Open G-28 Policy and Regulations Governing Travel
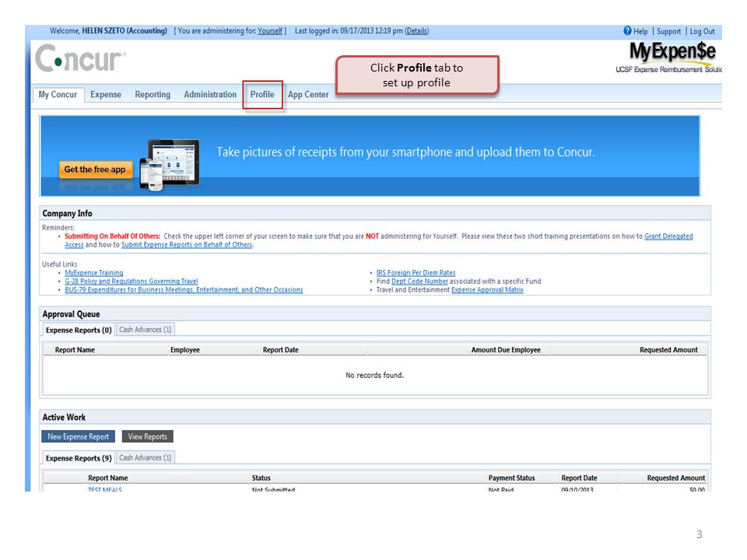Viewport: 747px width, 560px height. click(131, 282)
